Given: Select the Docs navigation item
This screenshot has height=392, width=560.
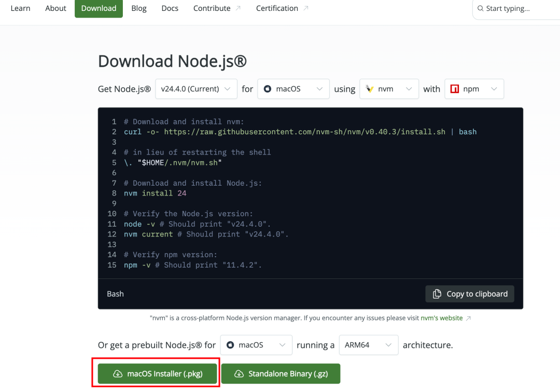Looking at the screenshot, I should pos(170,8).
